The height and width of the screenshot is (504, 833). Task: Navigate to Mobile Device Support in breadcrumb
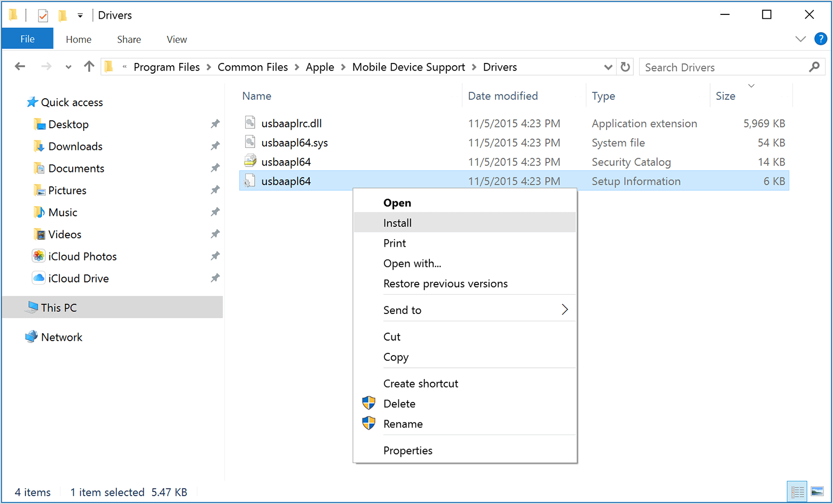tap(408, 67)
